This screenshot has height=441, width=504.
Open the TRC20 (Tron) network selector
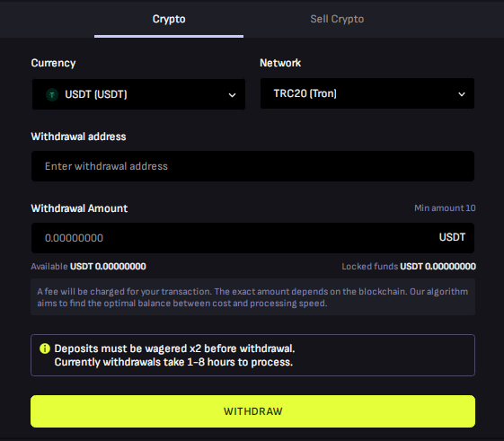[367, 93]
